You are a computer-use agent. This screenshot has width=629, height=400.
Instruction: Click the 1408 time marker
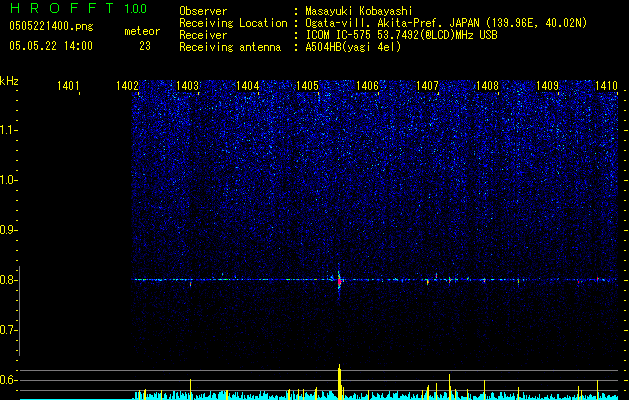click(487, 86)
